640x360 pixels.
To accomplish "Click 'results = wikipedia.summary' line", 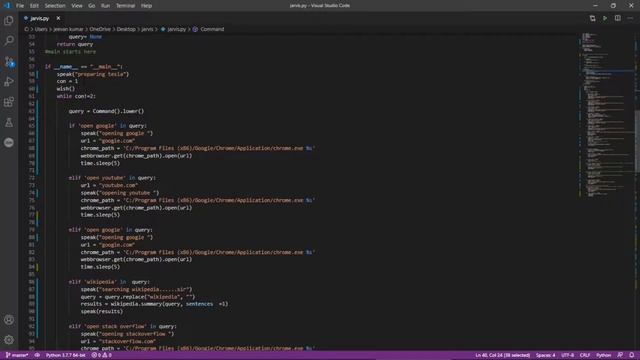I will point(154,304).
